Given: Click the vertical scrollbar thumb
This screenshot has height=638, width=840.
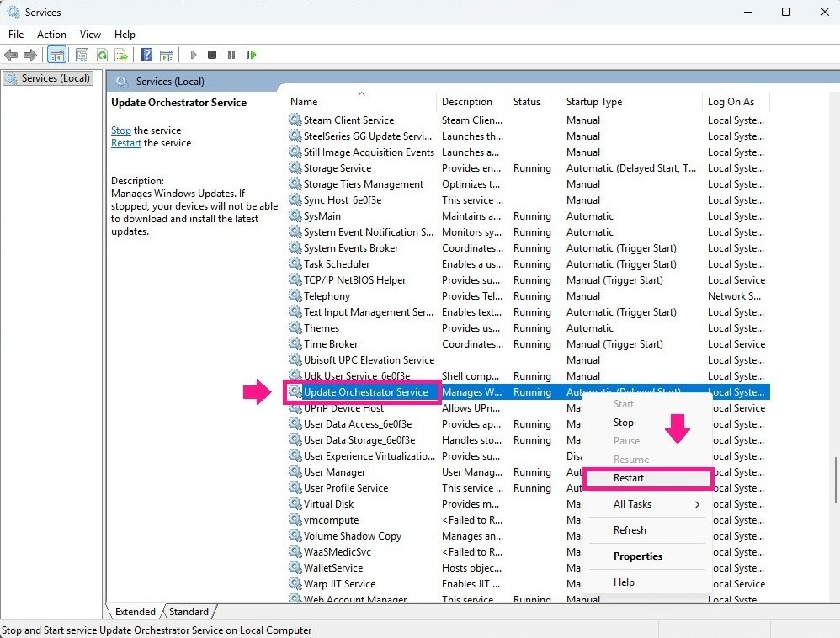Looking at the screenshot, I should point(836,480).
